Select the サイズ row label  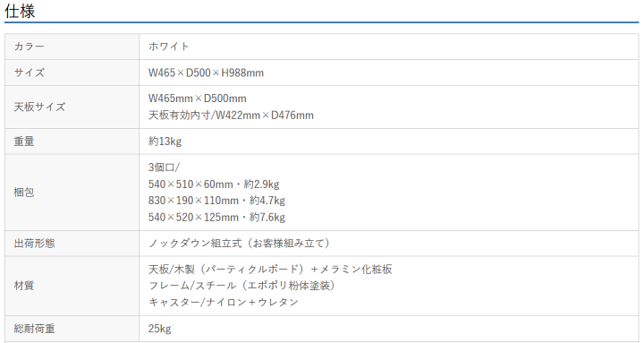click(x=29, y=73)
